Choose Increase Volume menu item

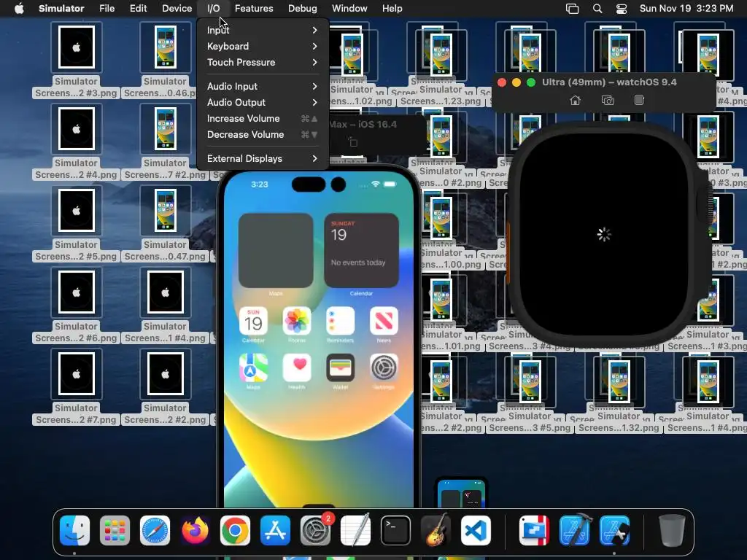click(x=262, y=119)
